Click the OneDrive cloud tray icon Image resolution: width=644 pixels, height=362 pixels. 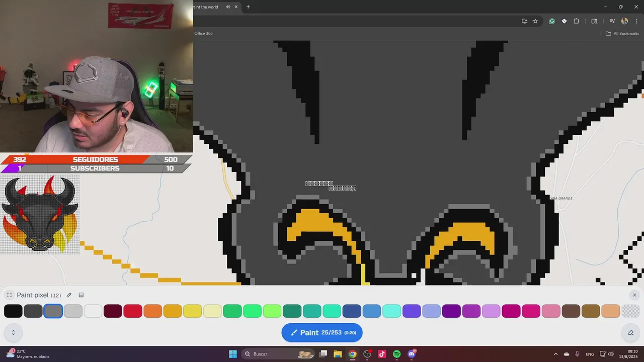[567, 354]
